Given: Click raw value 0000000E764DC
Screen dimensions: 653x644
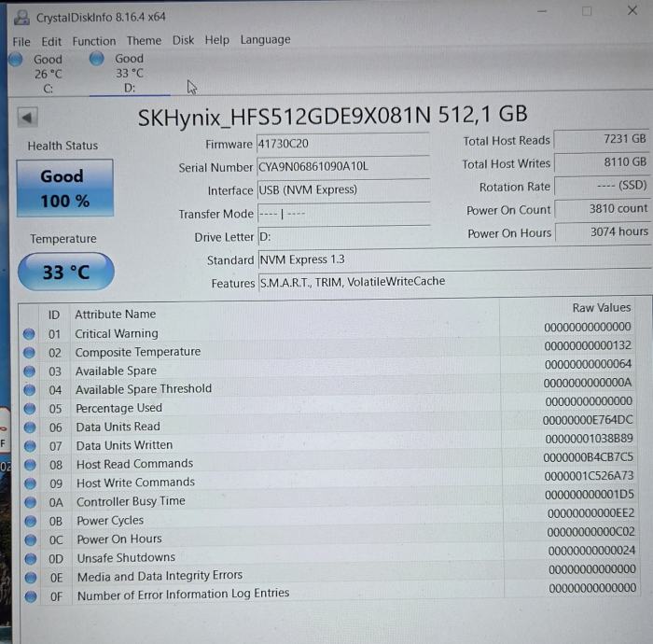Looking at the screenshot, I should pyautogui.click(x=588, y=420).
